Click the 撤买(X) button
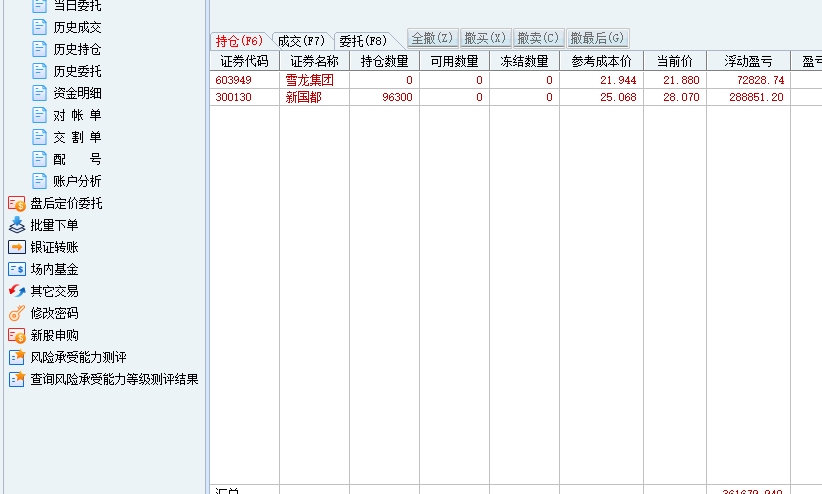This screenshot has height=494, width=822. (485, 38)
